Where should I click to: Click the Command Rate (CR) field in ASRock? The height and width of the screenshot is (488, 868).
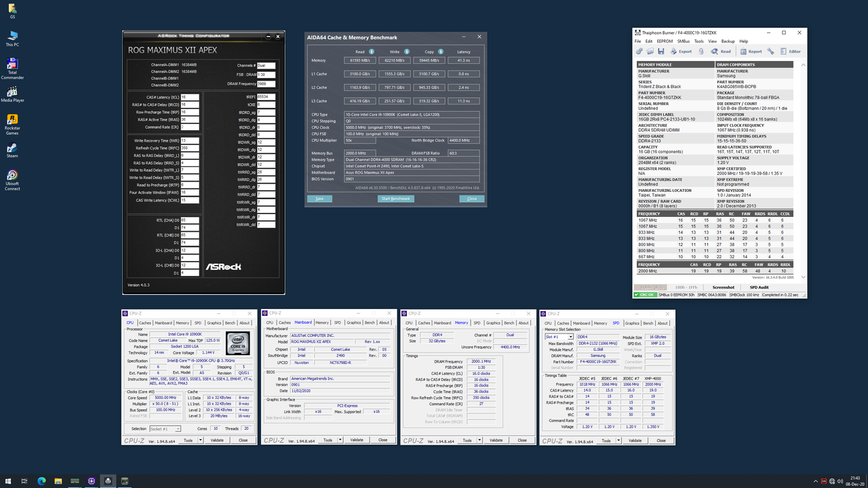coord(190,127)
